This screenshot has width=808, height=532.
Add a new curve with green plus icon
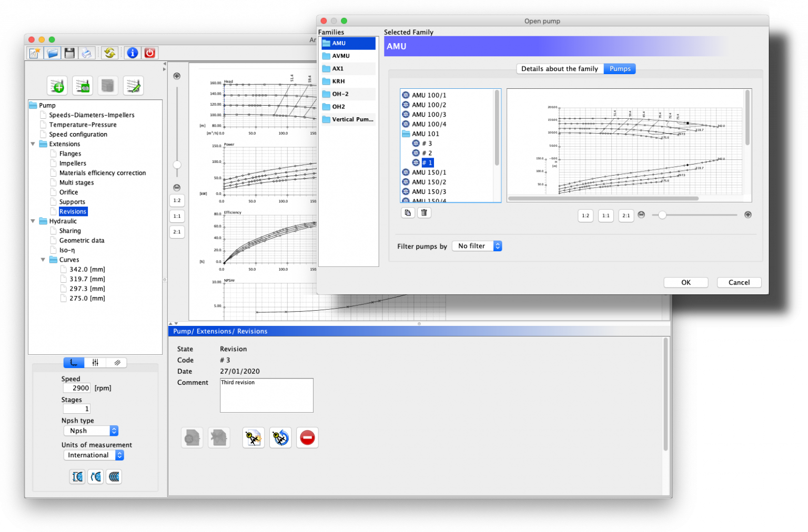[57, 85]
